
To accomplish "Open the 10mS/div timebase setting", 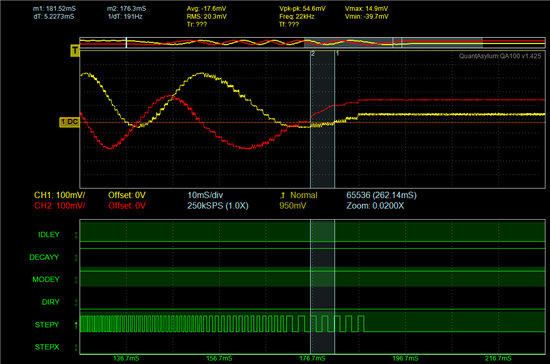I will click(x=205, y=195).
